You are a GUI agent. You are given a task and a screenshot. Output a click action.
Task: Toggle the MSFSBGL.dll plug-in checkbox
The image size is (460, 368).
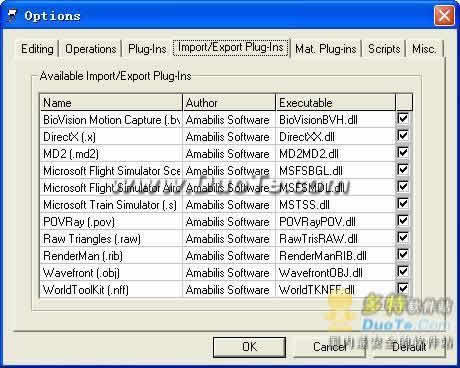coord(403,169)
